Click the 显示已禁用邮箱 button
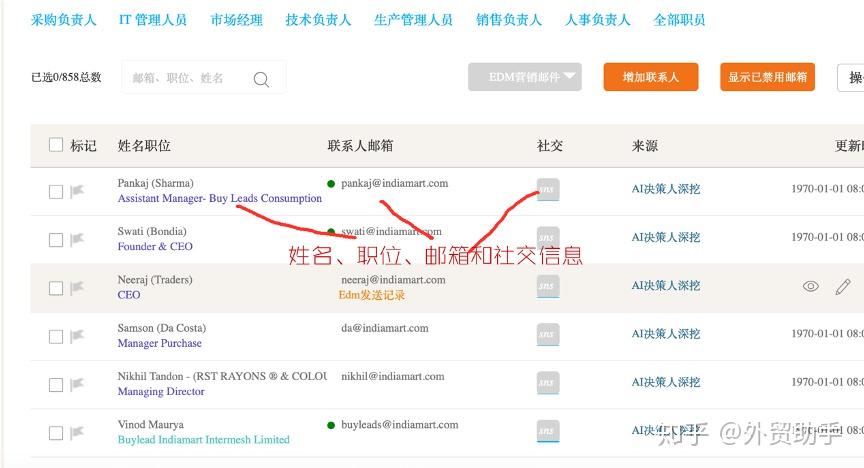The image size is (864, 468). pyautogui.click(x=767, y=77)
